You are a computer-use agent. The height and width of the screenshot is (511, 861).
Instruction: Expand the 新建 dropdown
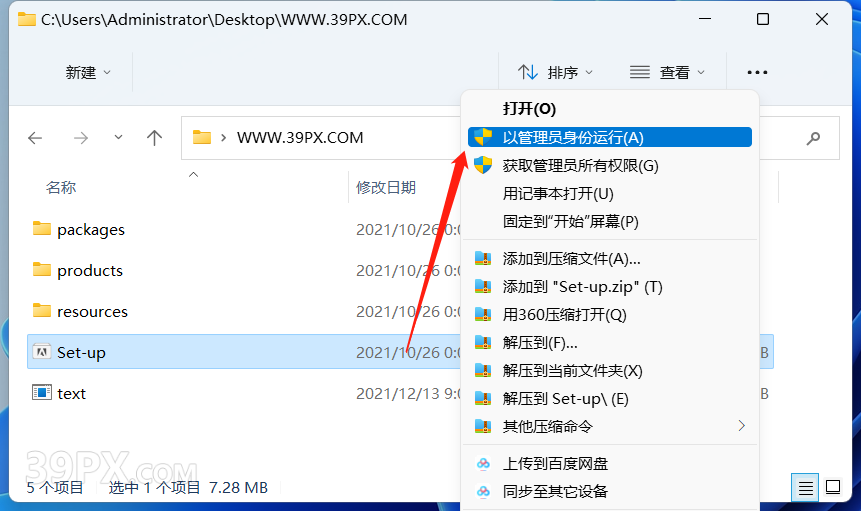pyautogui.click(x=88, y=72)
